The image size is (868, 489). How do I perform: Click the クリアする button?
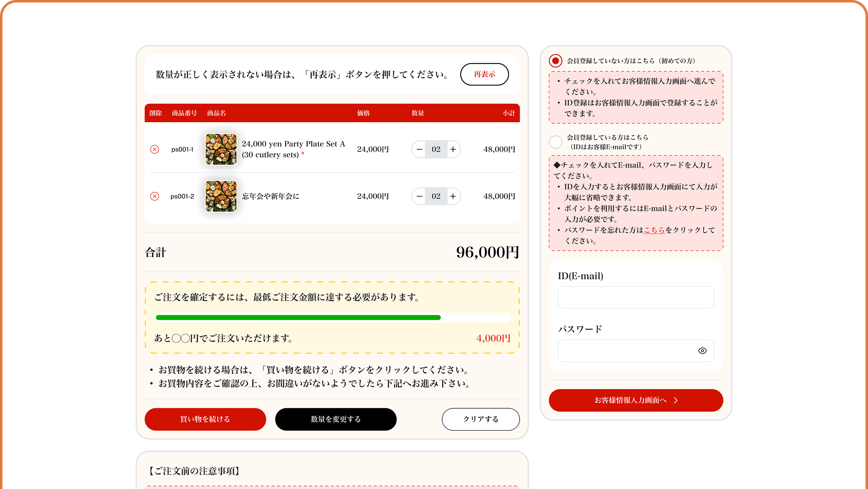coord(481,419)
